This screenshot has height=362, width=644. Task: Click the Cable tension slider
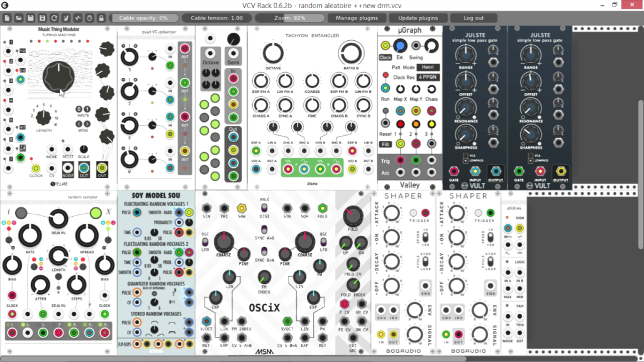click(x=216, y=18)
